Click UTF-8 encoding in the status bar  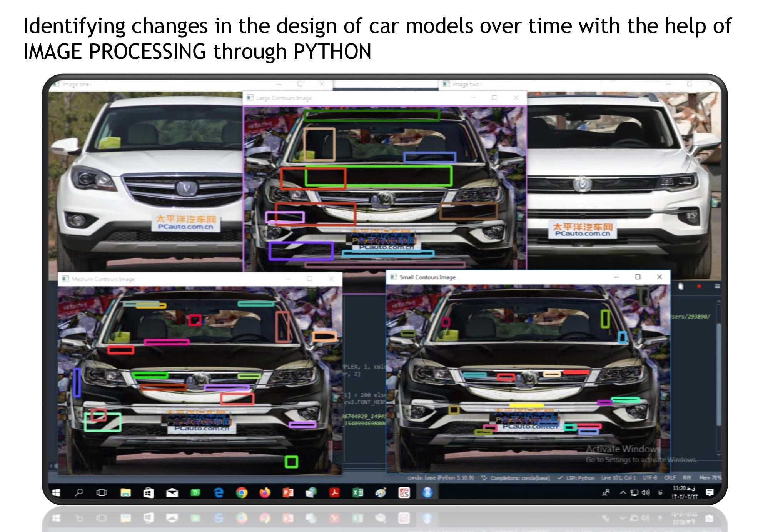(650, 478)
